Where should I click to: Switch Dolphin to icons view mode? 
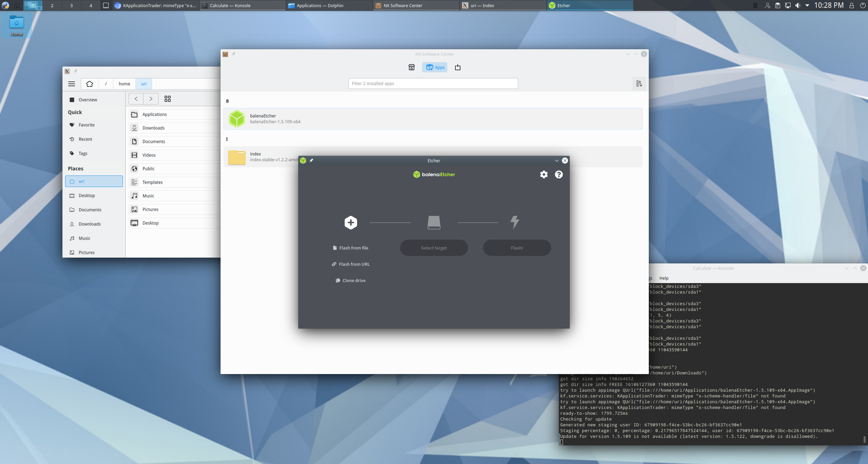tap(167, 99)
